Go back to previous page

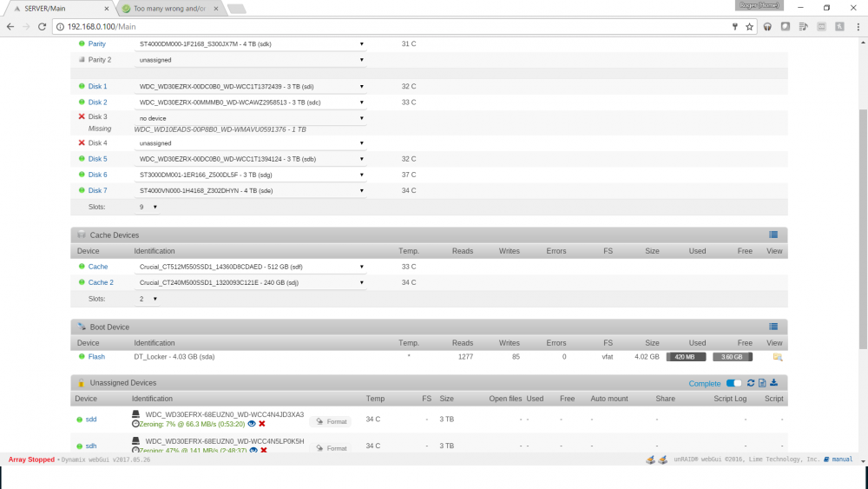pyautogui.click(x=10, y=27)
